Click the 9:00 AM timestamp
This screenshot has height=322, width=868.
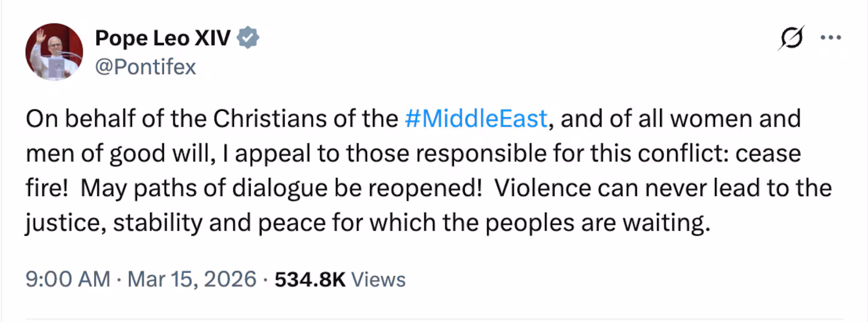[x=68, y=279]
